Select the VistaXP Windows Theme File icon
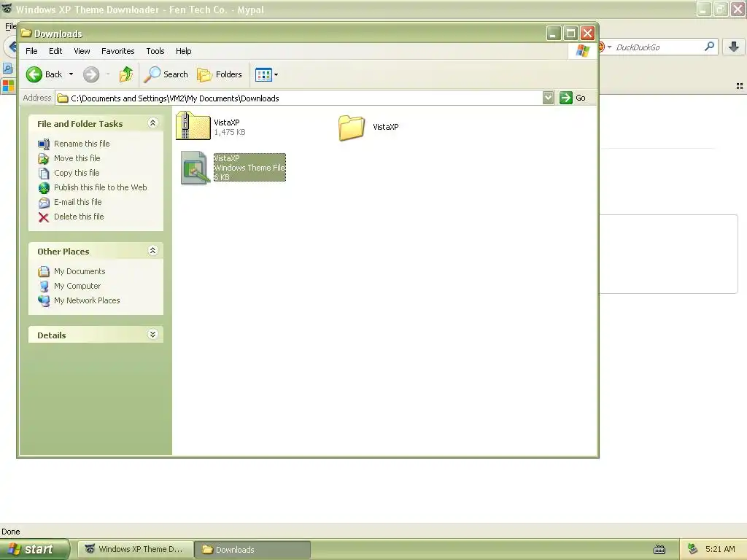The width and height of the screenshot is (747, 560). tap(195, 168)
